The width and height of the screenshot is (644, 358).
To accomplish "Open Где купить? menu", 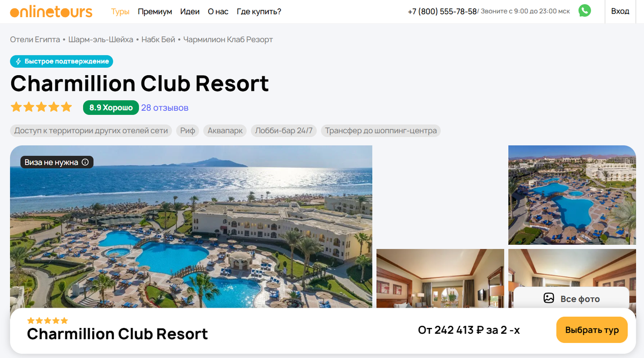I will click(259, 11).
